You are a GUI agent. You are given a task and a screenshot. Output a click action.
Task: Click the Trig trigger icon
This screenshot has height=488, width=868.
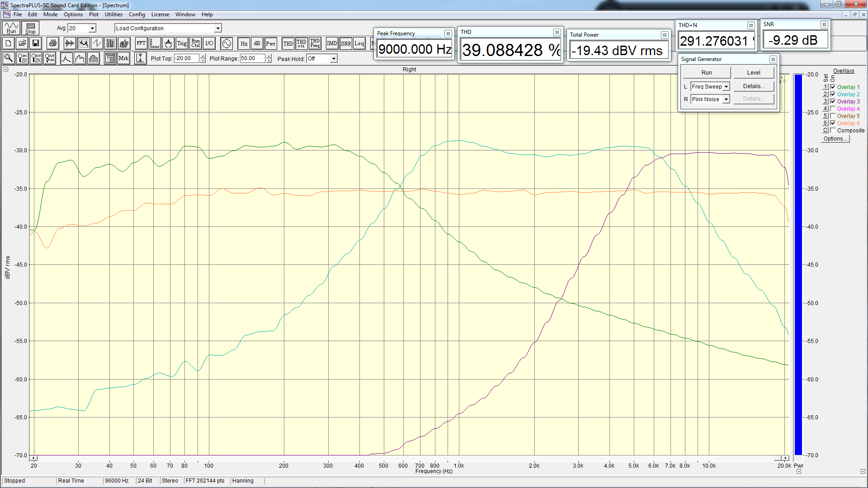182,43
